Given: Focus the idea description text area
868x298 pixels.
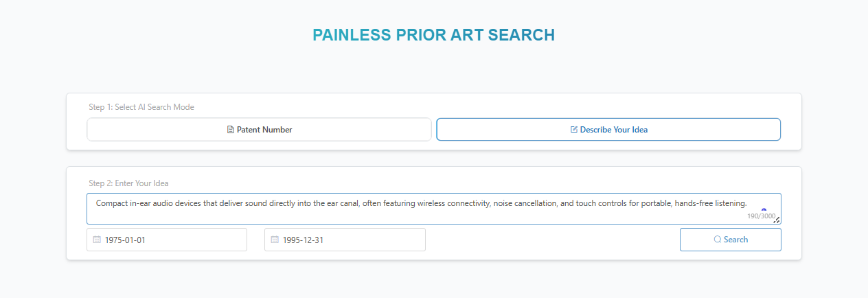Looking at the screenshot, I should pos(412,213).
